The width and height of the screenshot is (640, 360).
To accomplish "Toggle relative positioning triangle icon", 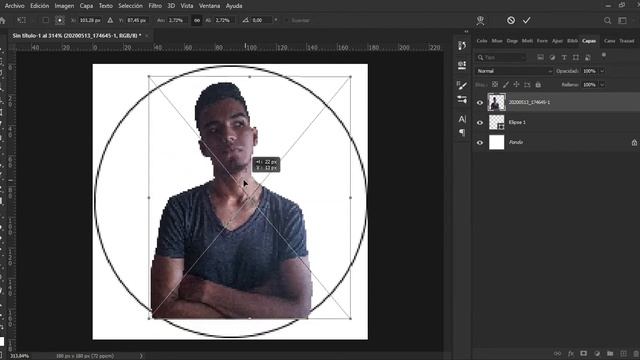I will (x=110, y=20).
